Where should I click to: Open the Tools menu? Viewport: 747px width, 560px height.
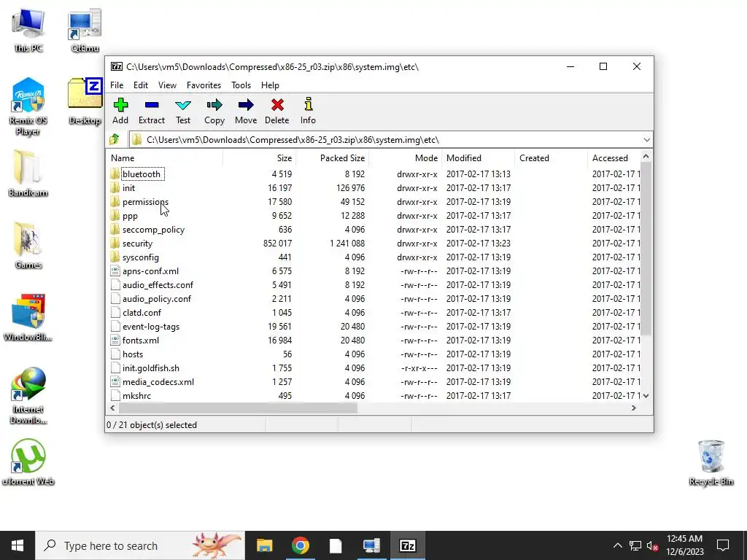coord(241,85)
